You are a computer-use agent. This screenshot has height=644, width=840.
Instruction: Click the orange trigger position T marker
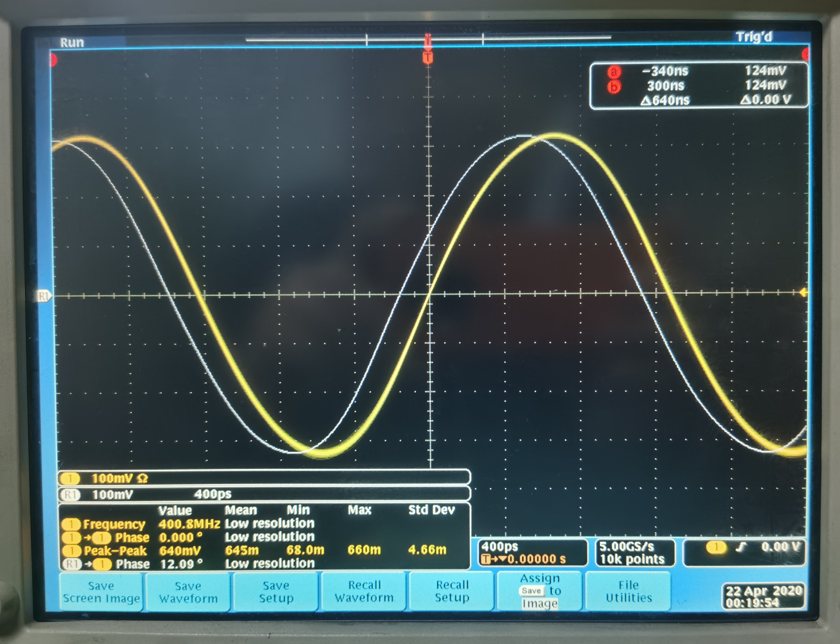[x=428, y=58]
